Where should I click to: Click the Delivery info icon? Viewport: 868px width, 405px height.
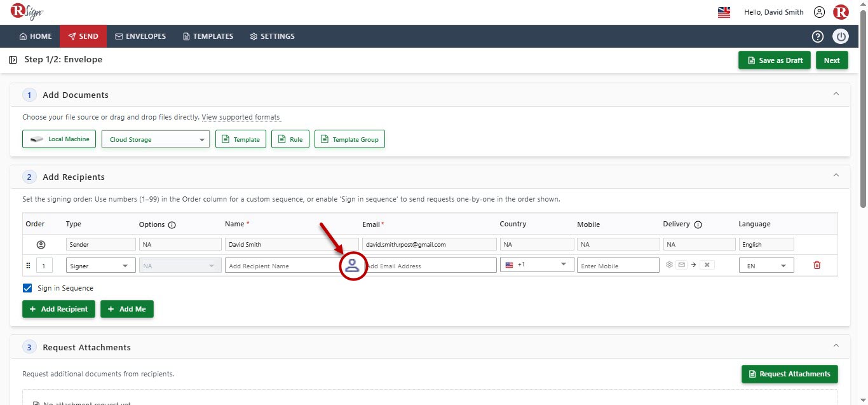698,224
